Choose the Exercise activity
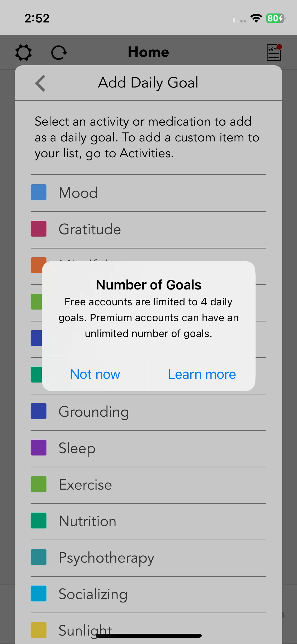This screenshot has height=644, width=297. click(148, 485)
